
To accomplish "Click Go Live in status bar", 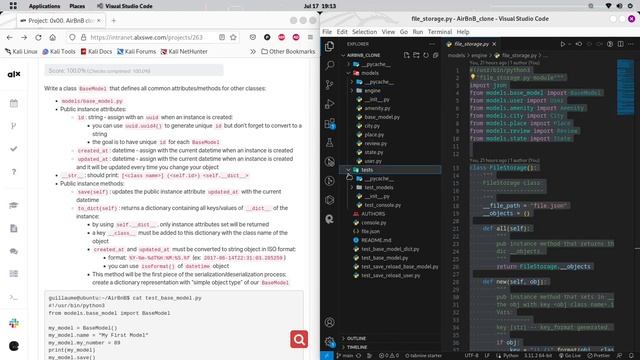I will 569,356.
